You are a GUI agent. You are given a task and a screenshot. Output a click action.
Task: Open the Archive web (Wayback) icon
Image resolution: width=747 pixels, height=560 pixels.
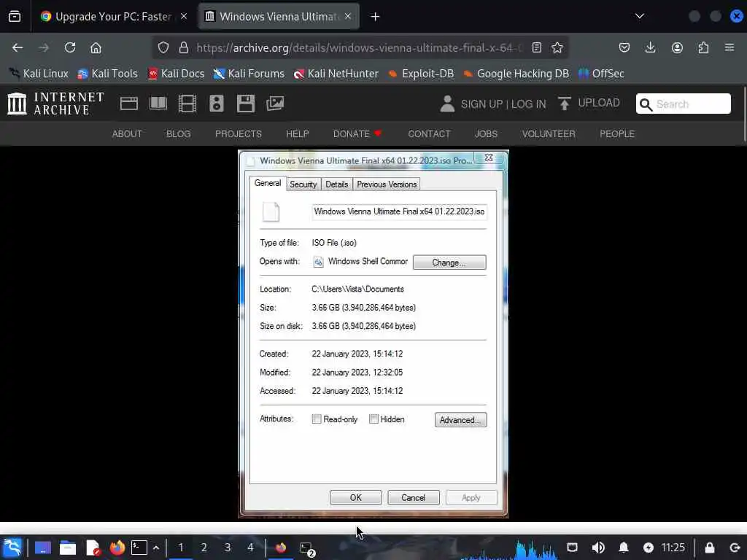click(x=129, y=104)
